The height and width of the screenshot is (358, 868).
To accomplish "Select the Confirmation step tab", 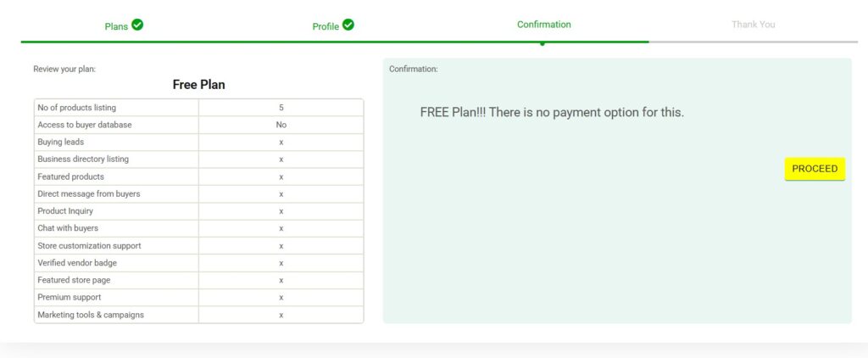I will click(x=543, y=25).
